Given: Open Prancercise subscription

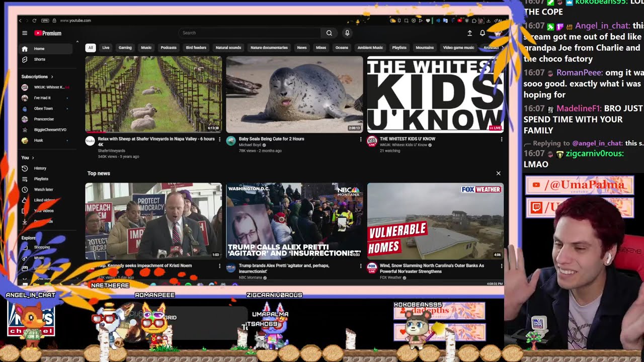Looking at the screenshot, I should point(46,119).
